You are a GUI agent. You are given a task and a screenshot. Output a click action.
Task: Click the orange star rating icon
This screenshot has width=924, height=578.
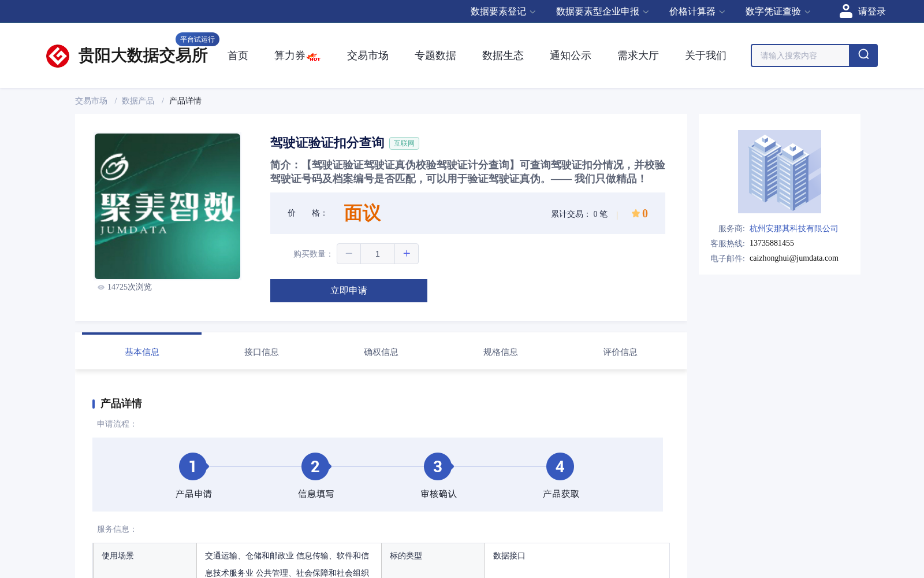[x=635, y=213]
